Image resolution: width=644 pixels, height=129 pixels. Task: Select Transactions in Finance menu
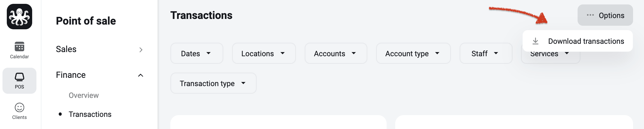tap(90, 114)
